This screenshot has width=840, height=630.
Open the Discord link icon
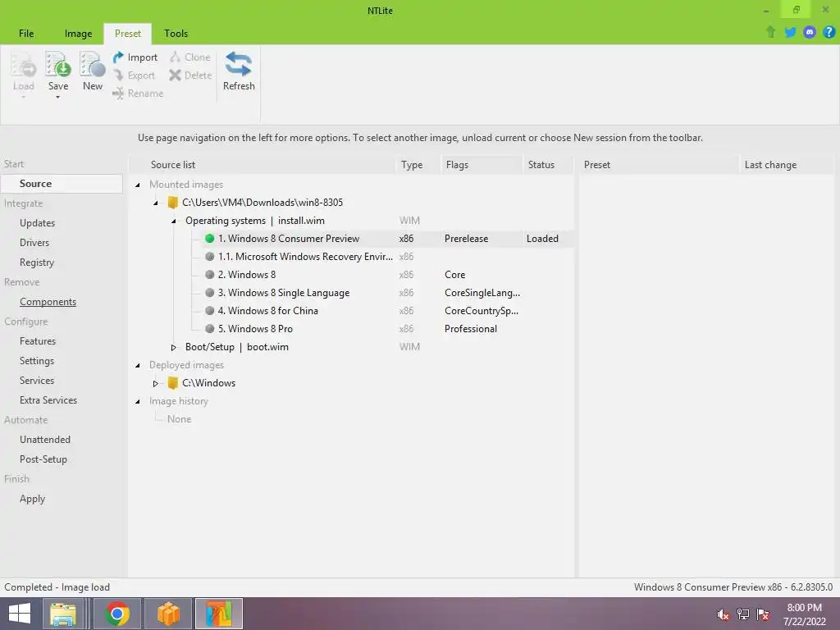[x=810, y=32]
